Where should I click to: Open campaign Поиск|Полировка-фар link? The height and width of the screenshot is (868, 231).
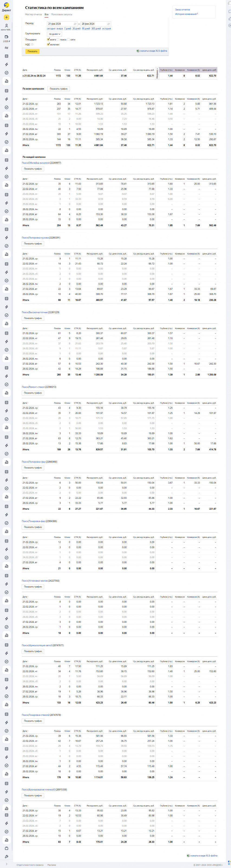(x=34, y=462)
